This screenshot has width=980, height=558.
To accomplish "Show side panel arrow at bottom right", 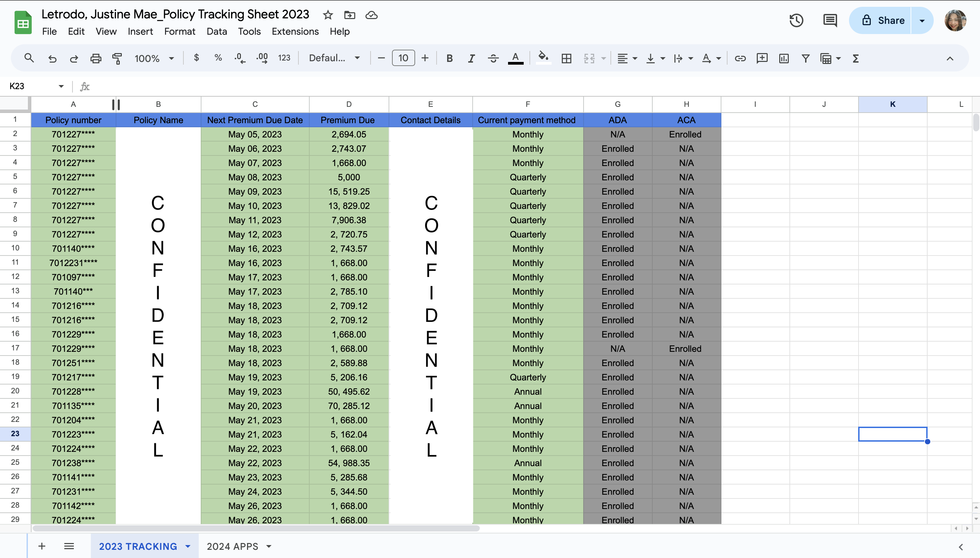I will coord(961,547).
